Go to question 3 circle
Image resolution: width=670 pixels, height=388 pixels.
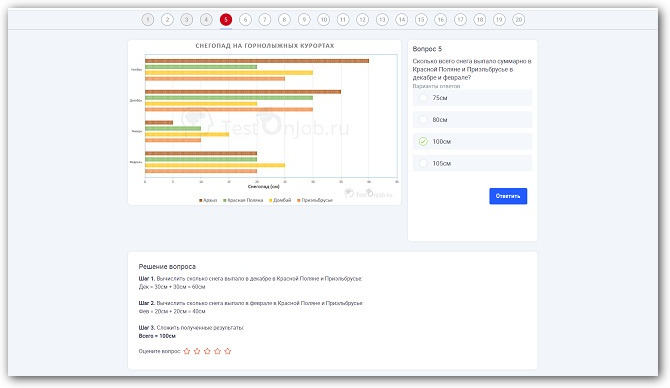[x=187, y=20]
